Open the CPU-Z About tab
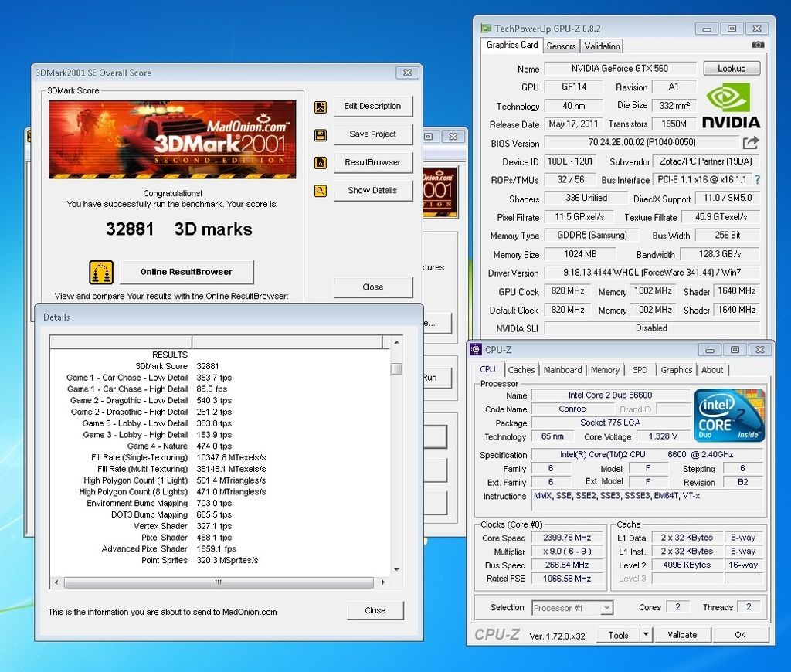The height and width of the screenshot is (672, 791). point(712,370)
